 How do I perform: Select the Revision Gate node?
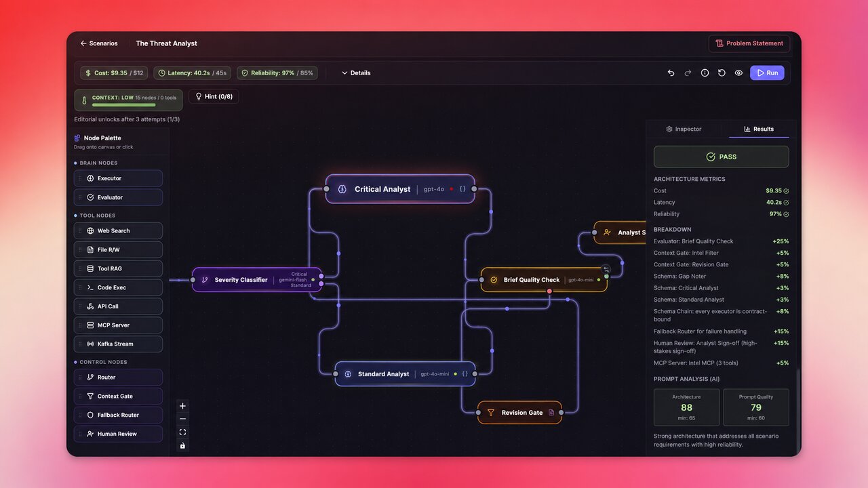tap(520, 412)
